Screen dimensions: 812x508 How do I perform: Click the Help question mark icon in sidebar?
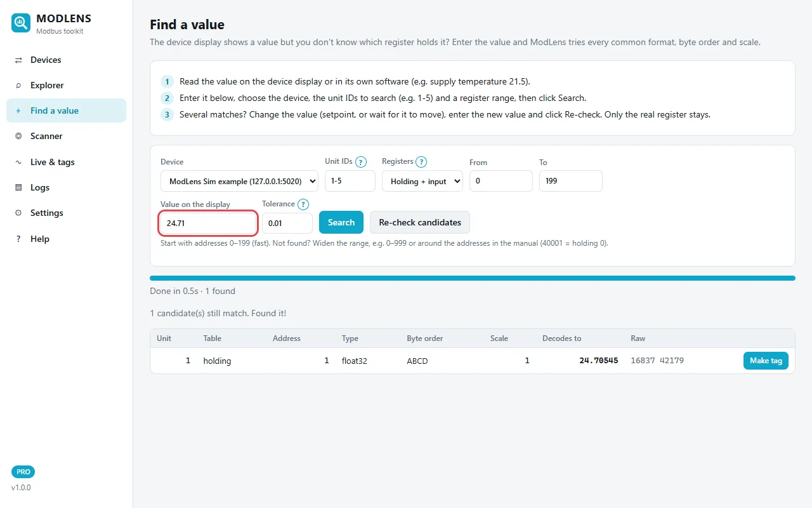pos(18,239)
